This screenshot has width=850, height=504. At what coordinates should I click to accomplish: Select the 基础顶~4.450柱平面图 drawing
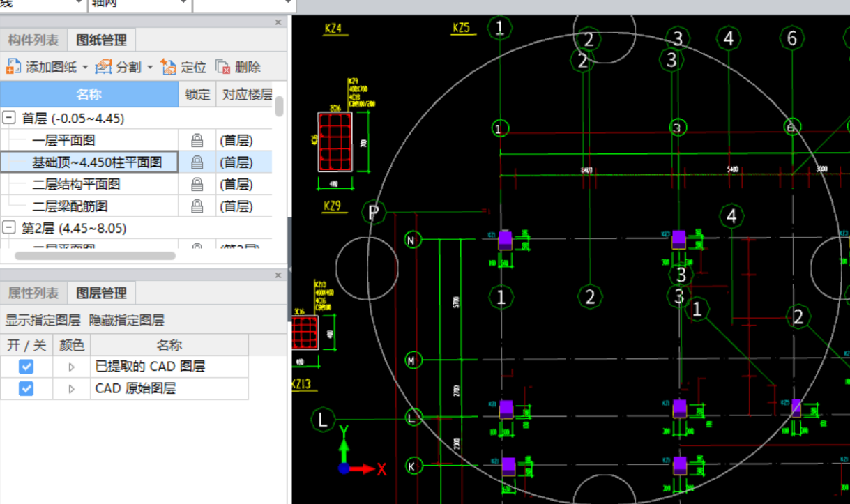(97, 162)
